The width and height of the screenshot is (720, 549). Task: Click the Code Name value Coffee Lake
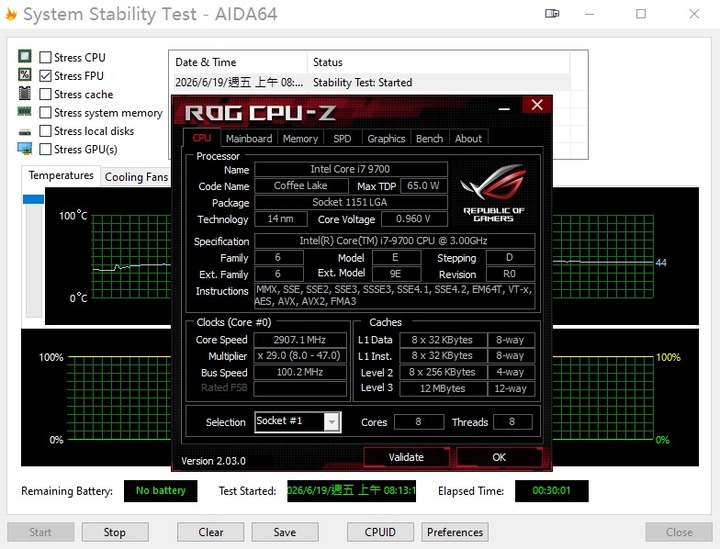301,185
